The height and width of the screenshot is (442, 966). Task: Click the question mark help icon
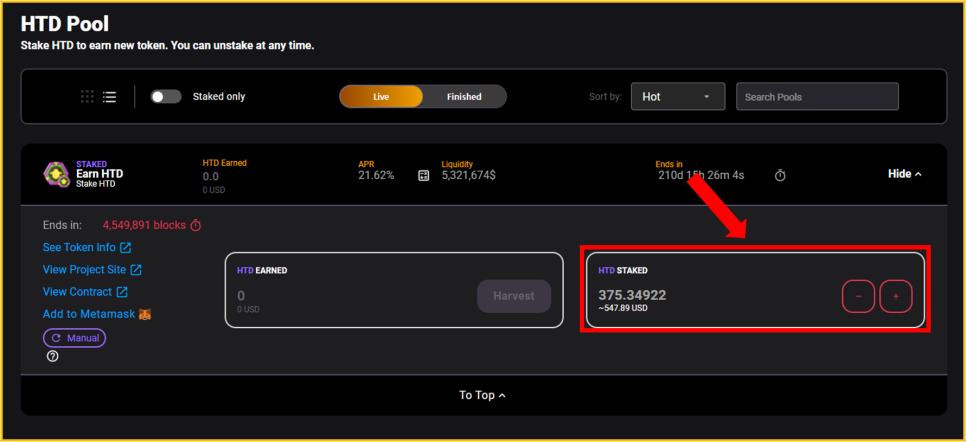point(52,356)
